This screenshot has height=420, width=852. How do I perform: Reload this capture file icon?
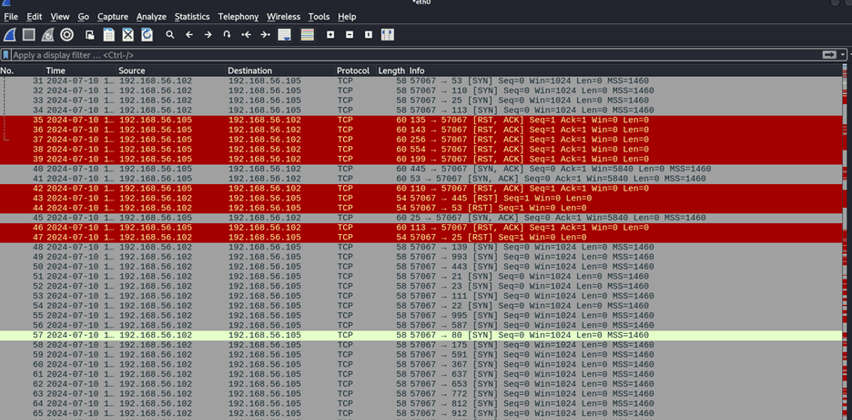click(147, 35)
